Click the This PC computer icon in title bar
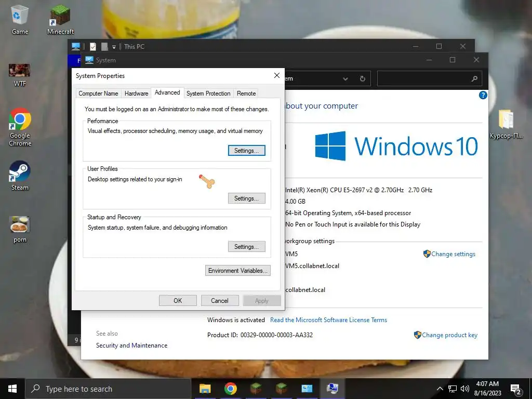532x399 pixels. point(76,46)
